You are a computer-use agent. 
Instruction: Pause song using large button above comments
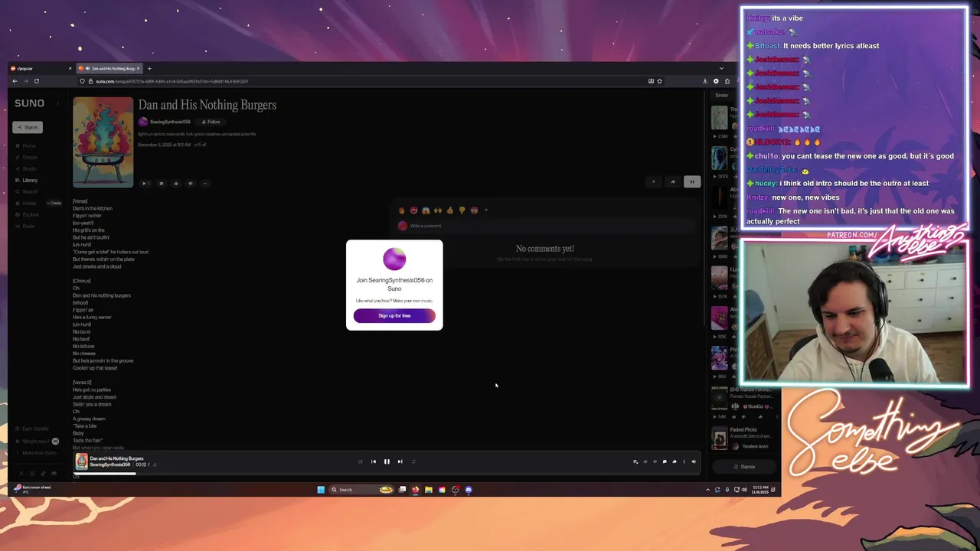(691, 181)
